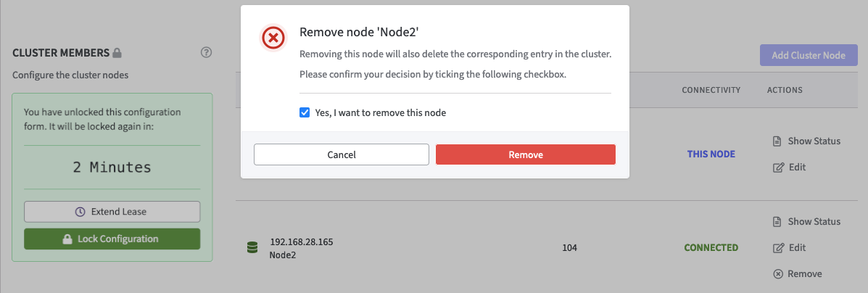Click the Remove circle-x icon for Node2

[x=778, y=273]
